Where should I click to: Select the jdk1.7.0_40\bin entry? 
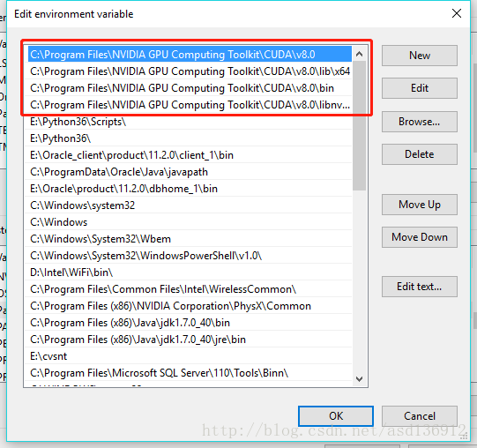point(189,322)
